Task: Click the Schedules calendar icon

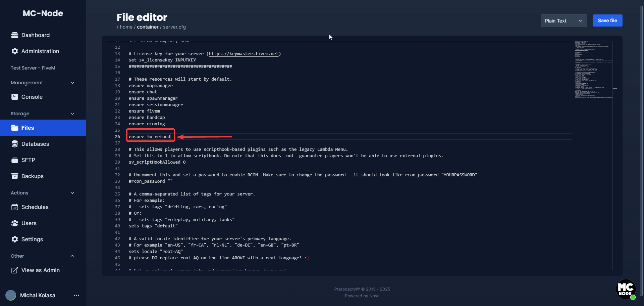Action: [15, 207]
